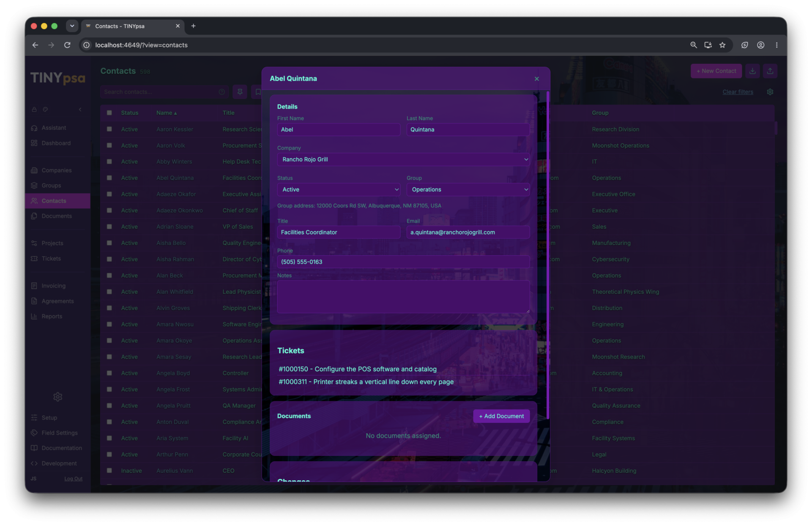Open the Status dropdown showing Active
Viewport: 812px width, 526px height.
click(x=339, y=189)
